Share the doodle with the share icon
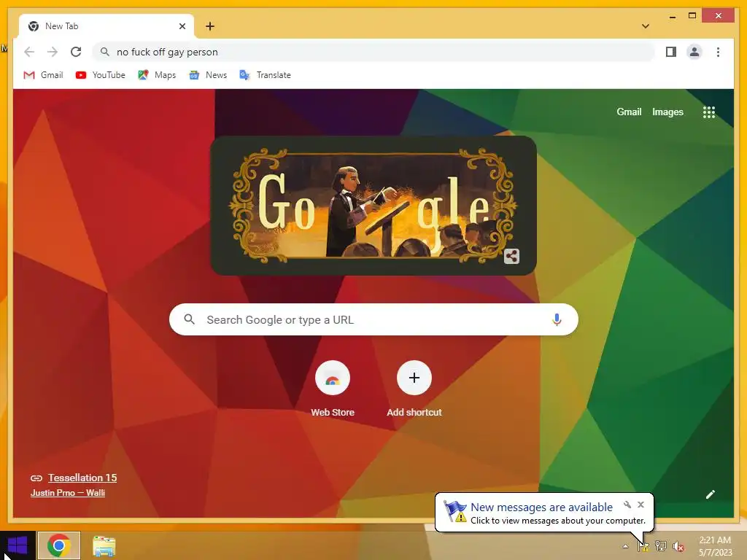This screenshot has height=560, width=747. tap(511, 256)
